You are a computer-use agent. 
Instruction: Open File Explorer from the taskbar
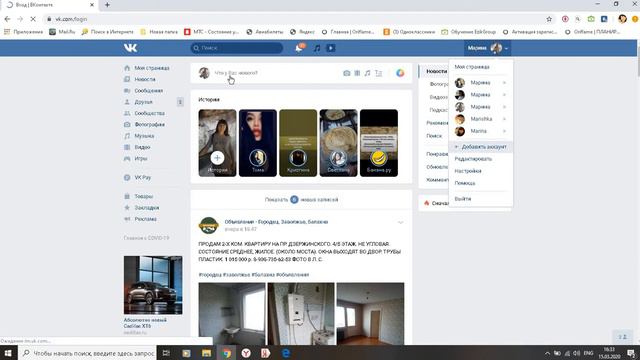tap(206, 353)
